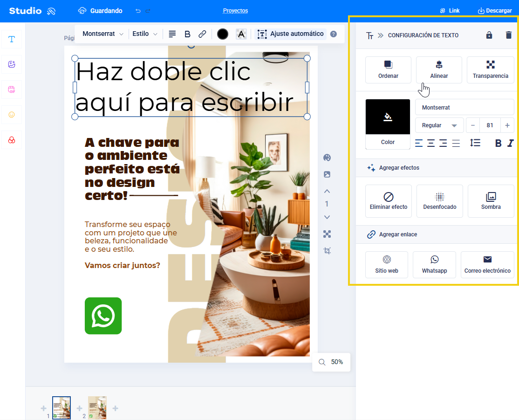The image size is (519, 420).
Task: Click the transparency icon beside the canvas
Action: point(327,234)
